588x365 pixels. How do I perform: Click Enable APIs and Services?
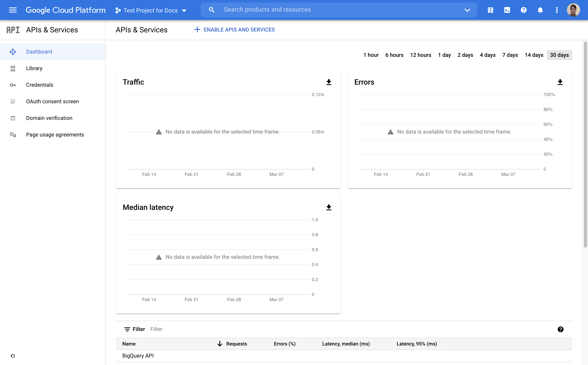[234, 30]
